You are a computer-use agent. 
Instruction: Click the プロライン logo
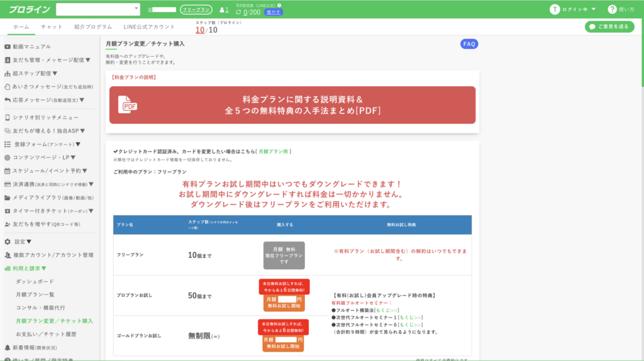[x=29, y=9]
